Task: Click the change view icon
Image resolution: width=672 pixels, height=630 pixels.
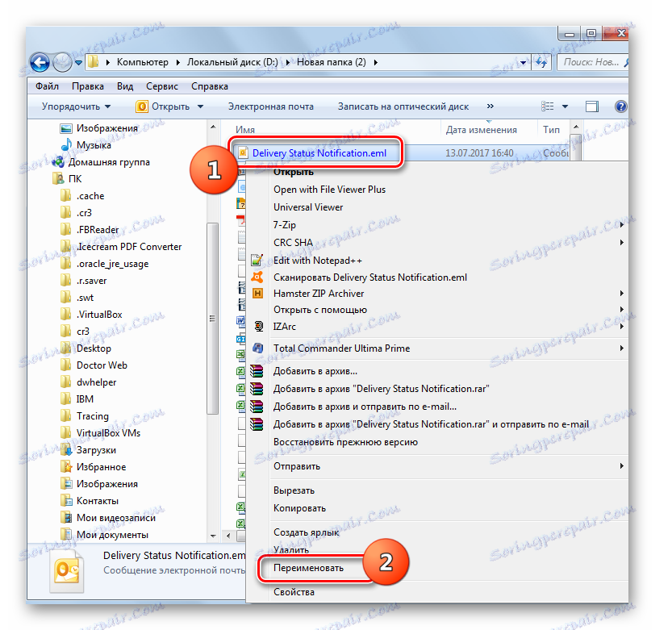Action: coord(547,106)
